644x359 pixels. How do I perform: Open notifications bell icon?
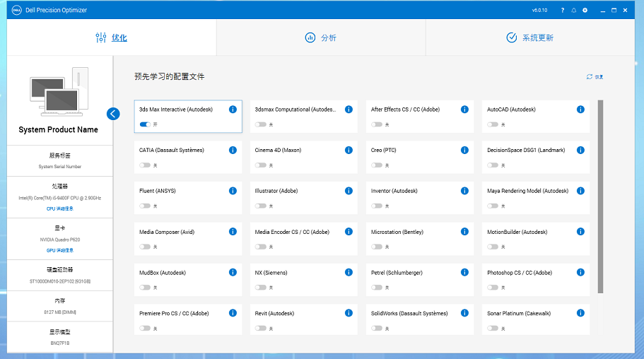tap(574, 11)
